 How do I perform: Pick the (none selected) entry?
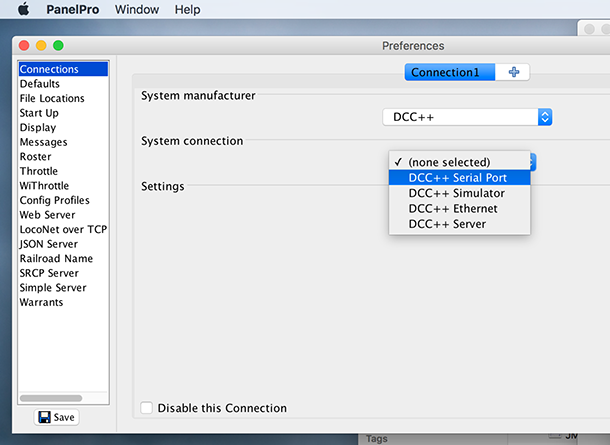(459, 162)
